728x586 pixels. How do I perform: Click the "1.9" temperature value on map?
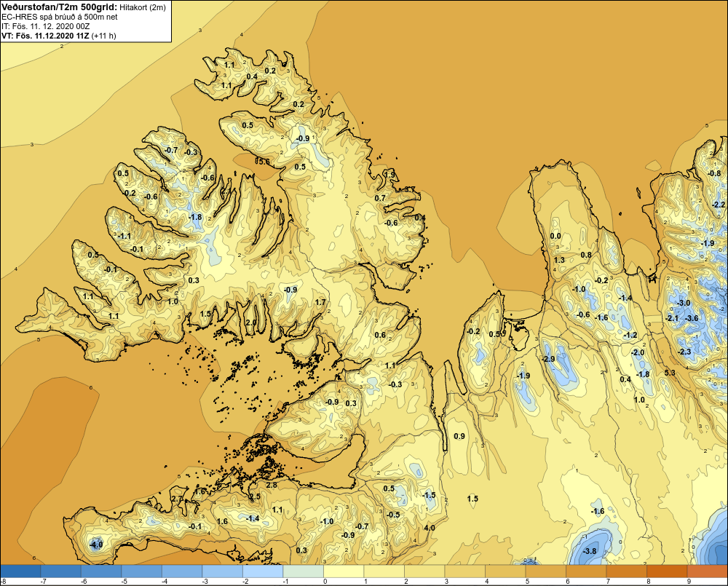[389, 175]
